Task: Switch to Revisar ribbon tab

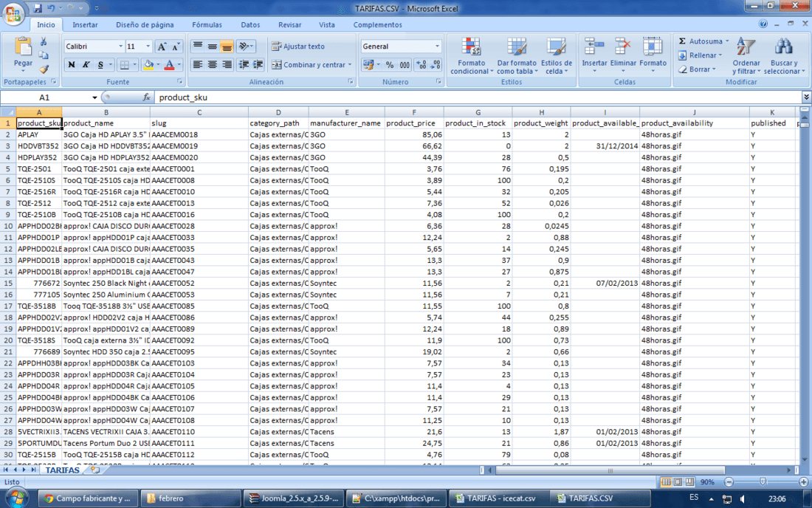Action: tap(289, 25)
